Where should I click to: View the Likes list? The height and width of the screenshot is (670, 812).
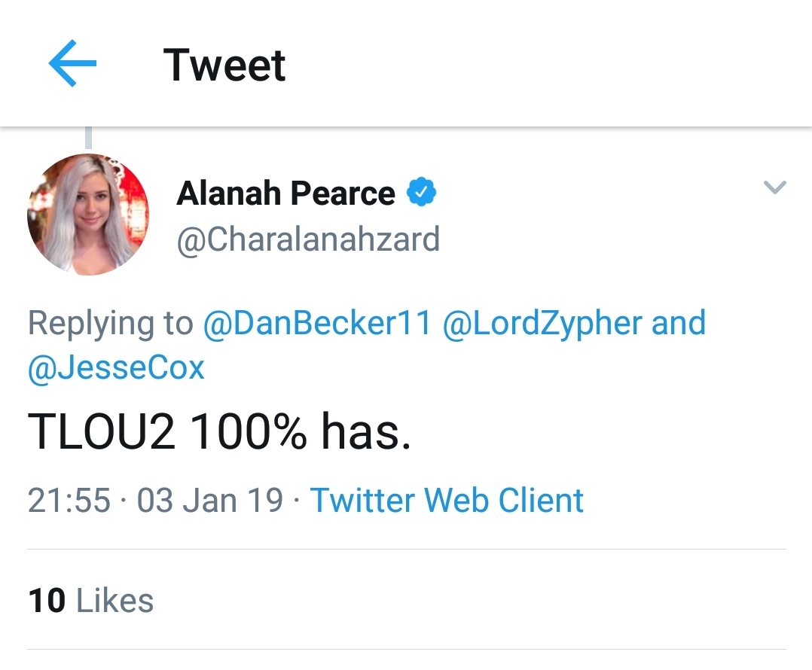click(114, 600)
